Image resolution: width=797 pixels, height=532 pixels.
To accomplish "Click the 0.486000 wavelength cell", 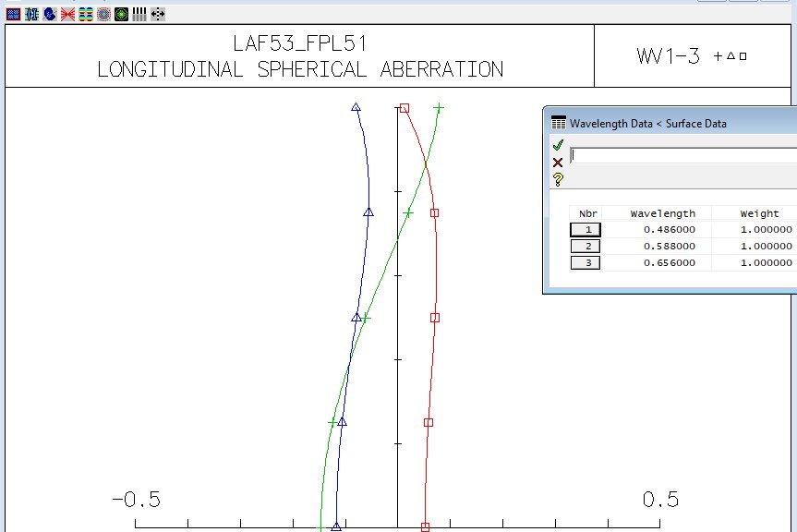I will [669, 230].
